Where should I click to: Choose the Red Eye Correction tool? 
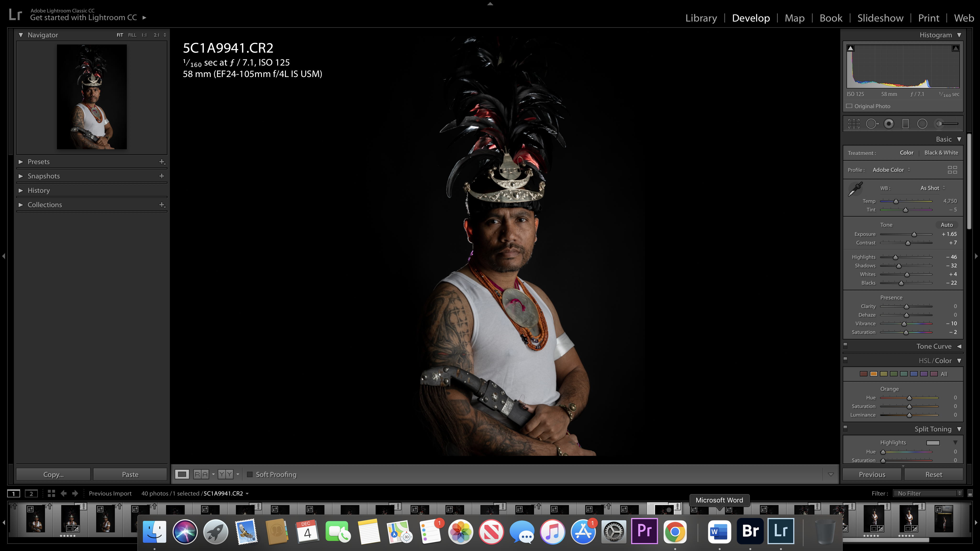(x=889, y=124)
